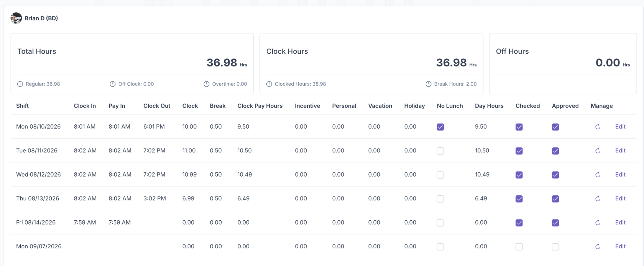This screenshot has height=266, width=644.
Task: Select the 6:01 PM clock out time
Action: (154, 127)
